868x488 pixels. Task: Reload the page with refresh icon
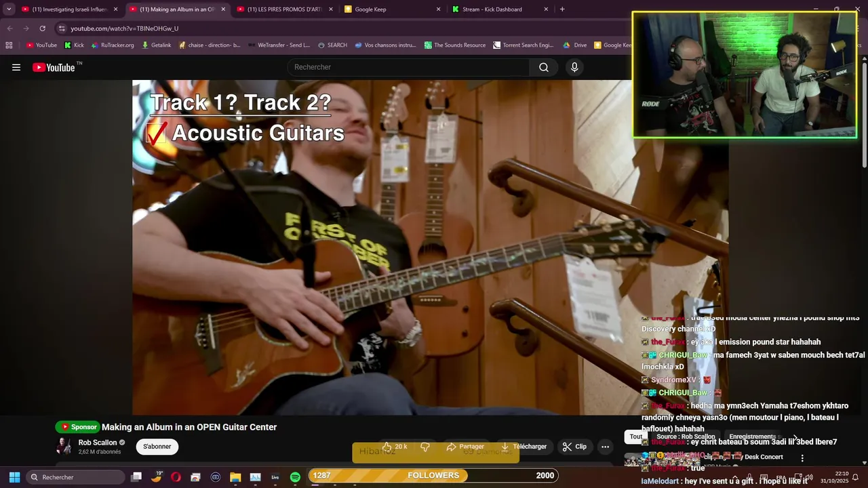42,28
